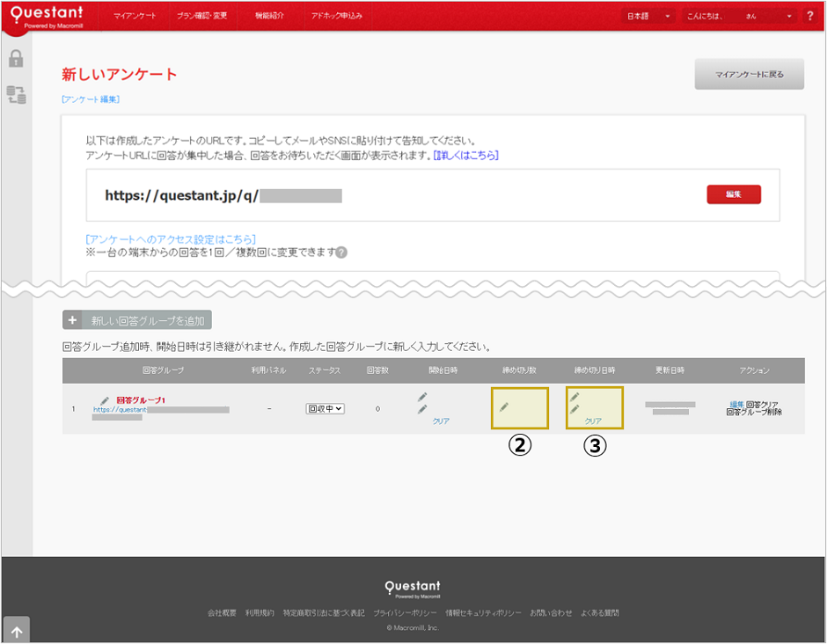Click 回答クリア in the action column

tap(762, 405)
